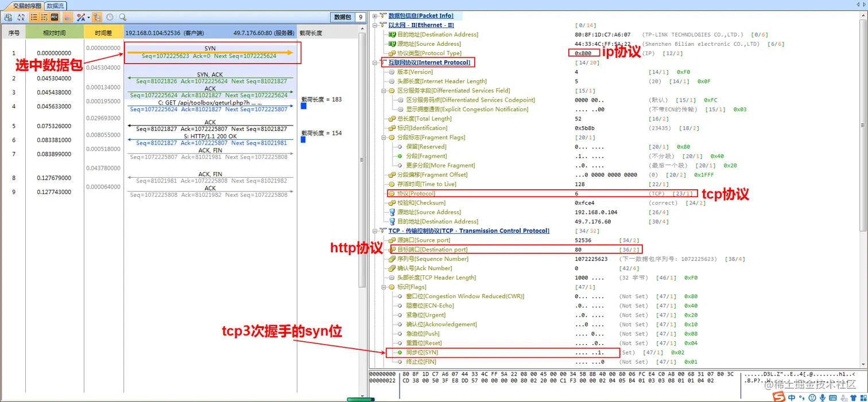Screen dimensions: 868x402
Task: Click the magnifier search toolbar icon
Action: [x=122, y=17]
